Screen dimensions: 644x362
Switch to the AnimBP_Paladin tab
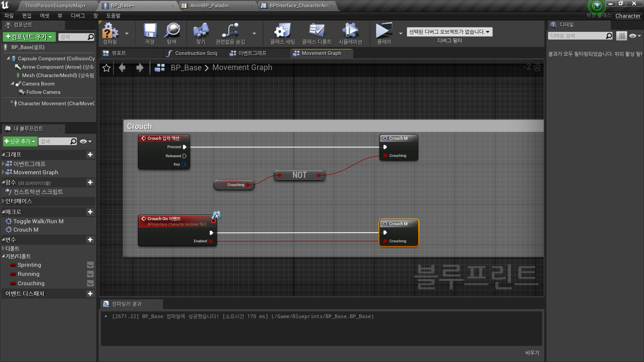pos(209,6)
